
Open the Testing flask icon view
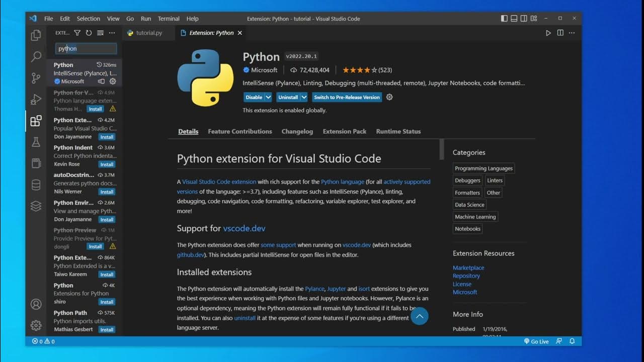pyautogui.click(x=36, y=142)
